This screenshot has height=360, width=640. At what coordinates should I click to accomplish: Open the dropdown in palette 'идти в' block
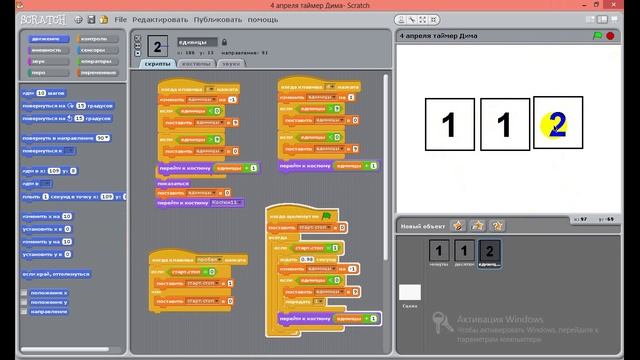(x=45, y=184)
